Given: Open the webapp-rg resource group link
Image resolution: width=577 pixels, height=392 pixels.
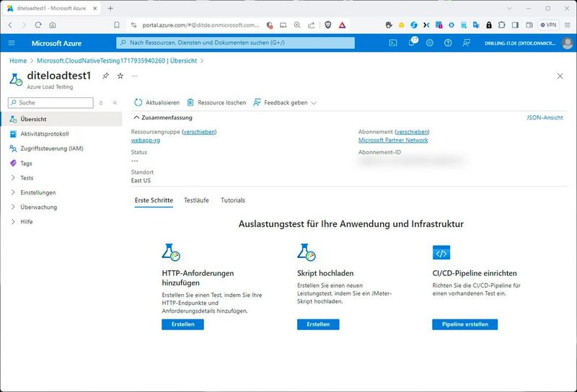Looking at the screenshot, I should (x=146, y=140).
